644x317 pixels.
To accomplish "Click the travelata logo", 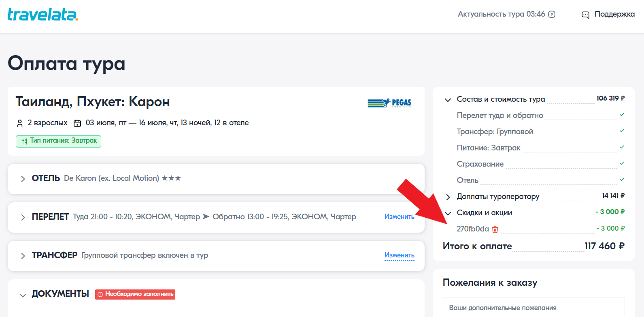I will pyautogui.click(x=43, y=15).
